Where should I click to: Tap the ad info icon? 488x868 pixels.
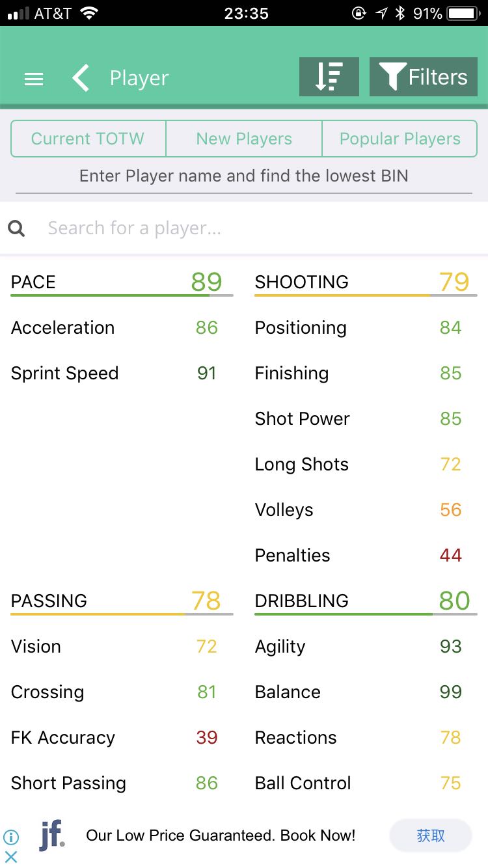11,837
